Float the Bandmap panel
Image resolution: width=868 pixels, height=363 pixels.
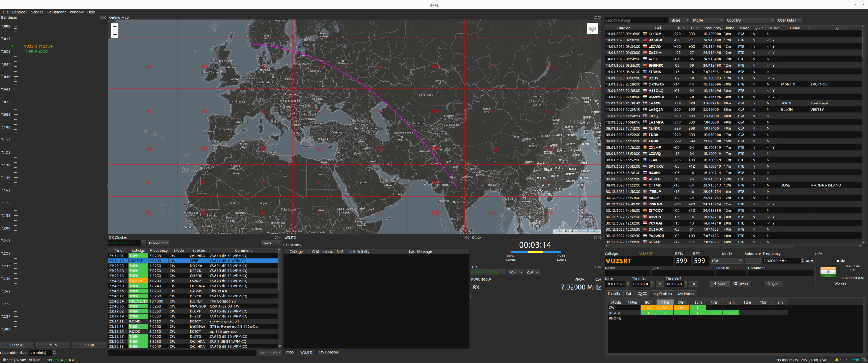101,18
